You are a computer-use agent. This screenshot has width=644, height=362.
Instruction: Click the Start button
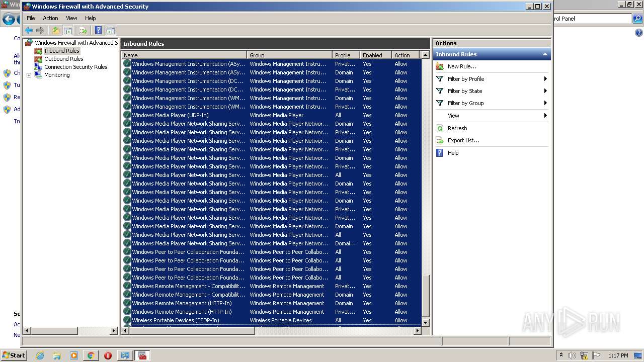[14, 355]
